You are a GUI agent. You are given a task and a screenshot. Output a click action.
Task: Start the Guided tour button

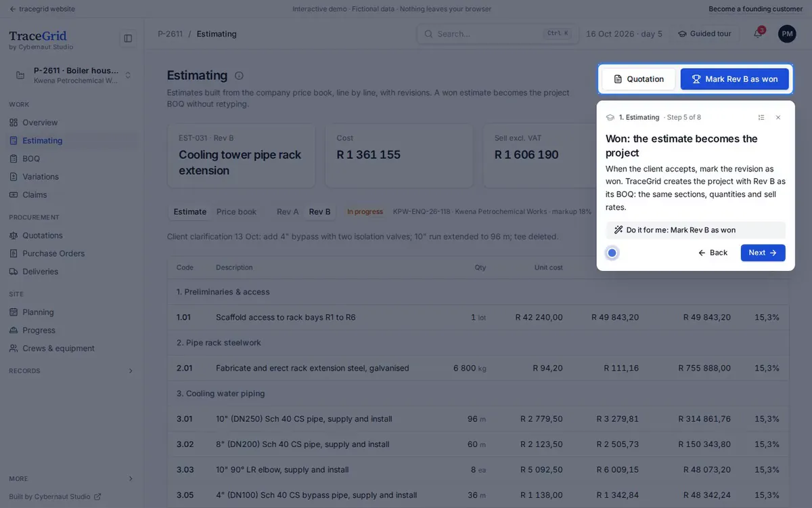tap(704, 34)
